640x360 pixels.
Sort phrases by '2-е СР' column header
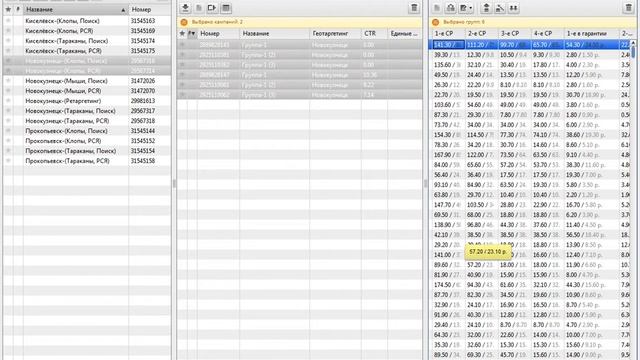click(x=482, y=33)
